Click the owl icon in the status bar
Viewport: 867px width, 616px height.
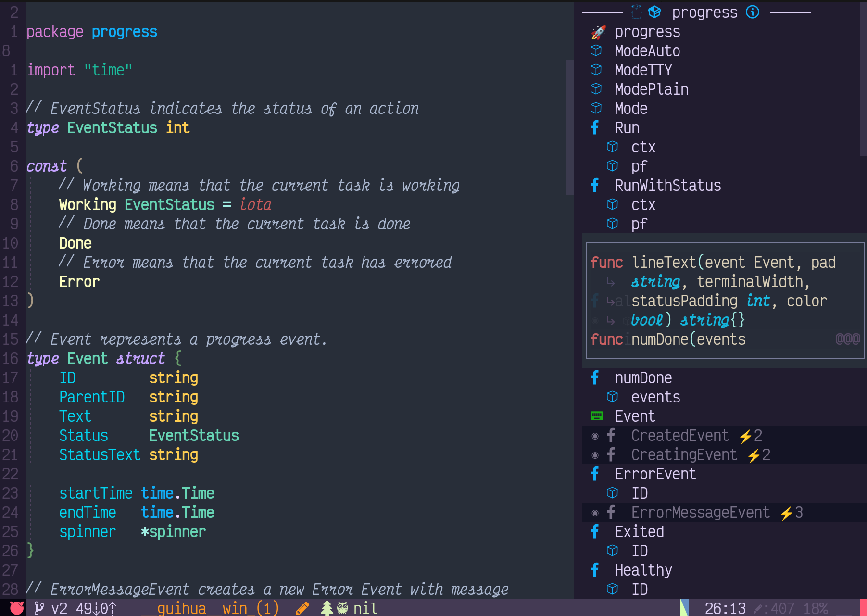click(x=342, y=608)
